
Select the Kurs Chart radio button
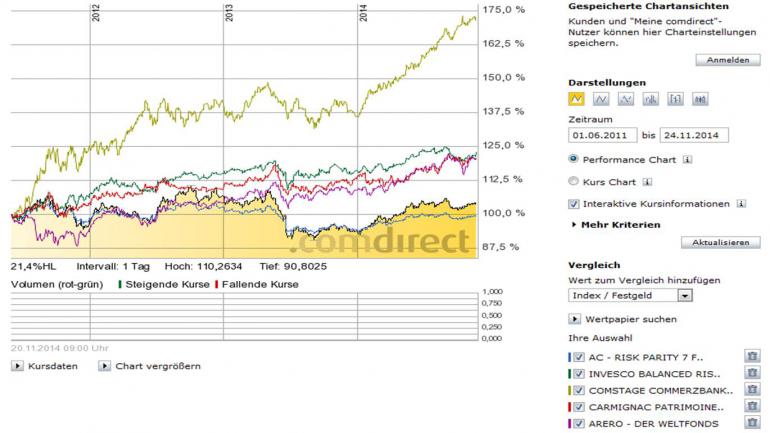point(573,182)
